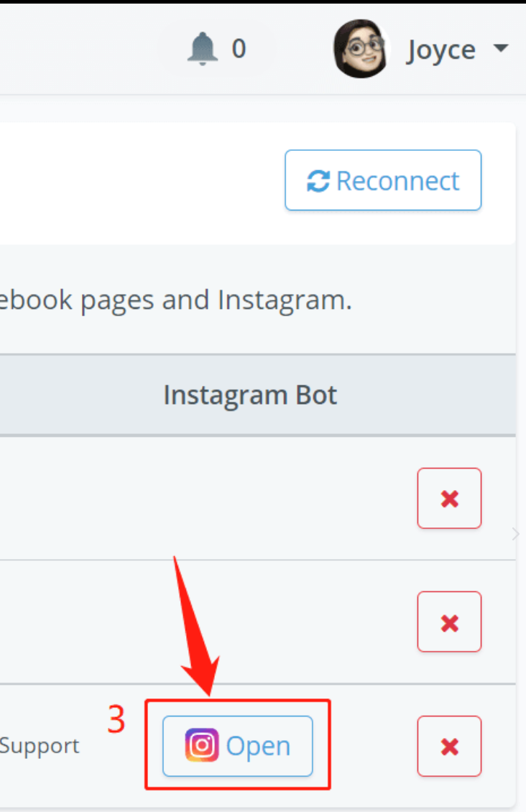Remove Instagram bot in the first row
Image resolution: width=526 pixels, height=812 pixels.
(x=449, y=498)
